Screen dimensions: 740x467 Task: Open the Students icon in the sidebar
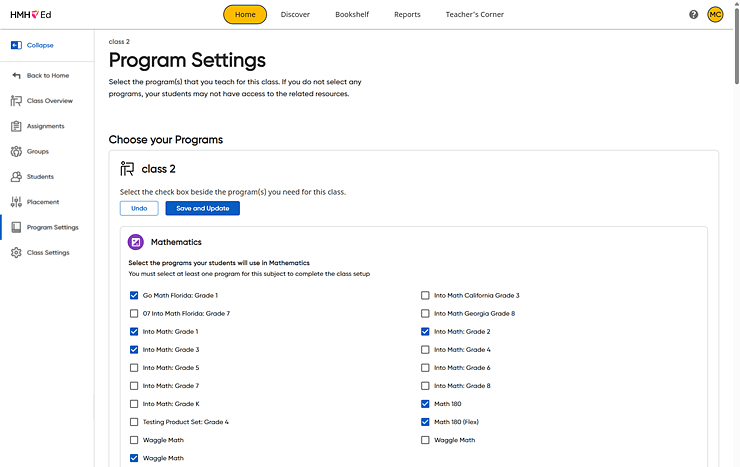tap(16, 176)
